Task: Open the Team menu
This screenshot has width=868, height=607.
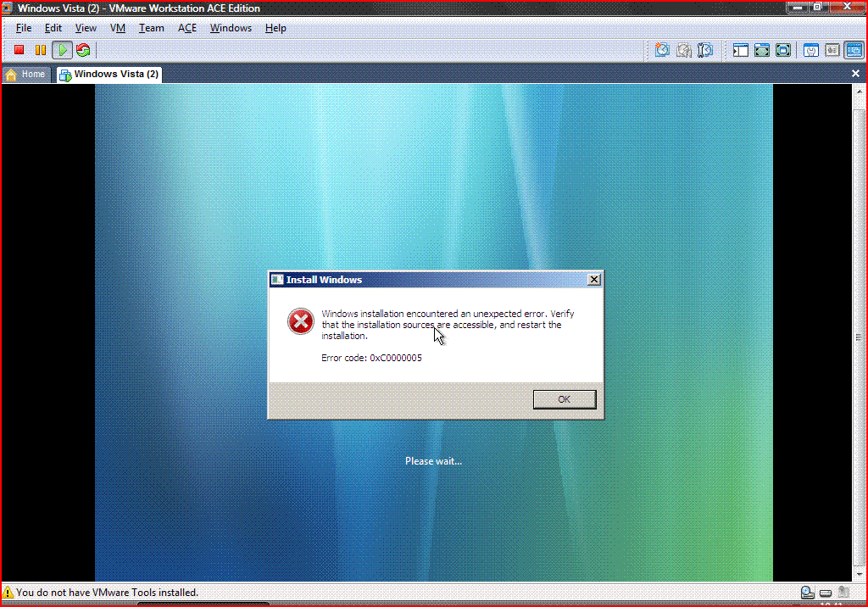Action: coord(151,28)
